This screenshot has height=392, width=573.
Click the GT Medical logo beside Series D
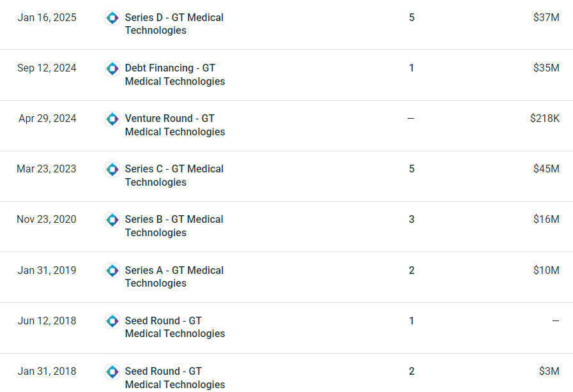[x=112, y=18]
